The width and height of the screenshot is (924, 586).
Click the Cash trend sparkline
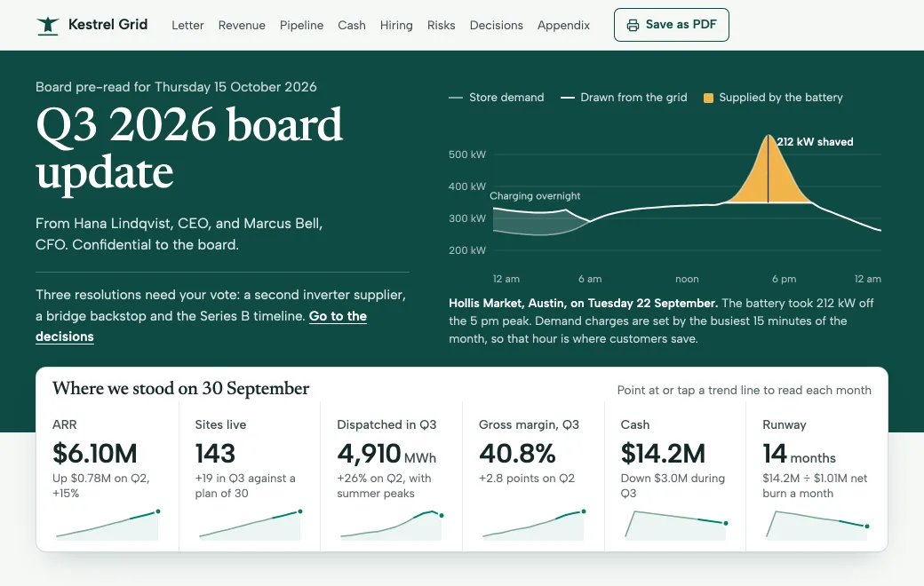[674, 524]
